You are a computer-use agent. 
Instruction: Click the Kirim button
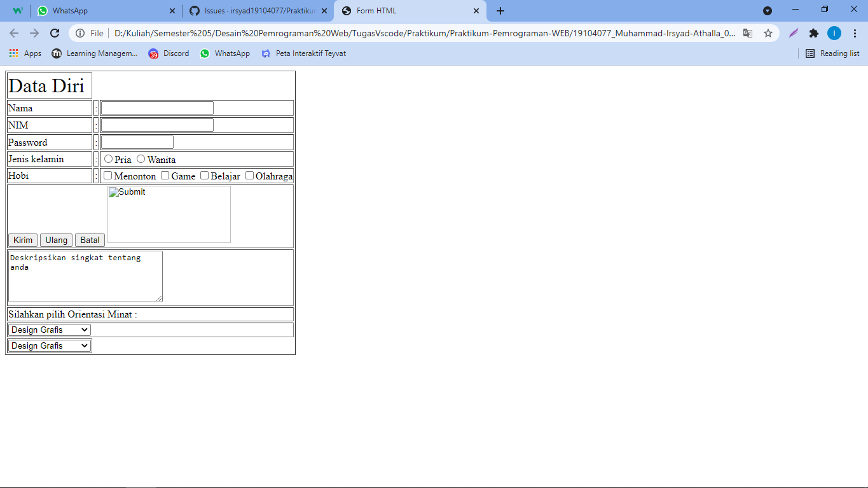23,240
